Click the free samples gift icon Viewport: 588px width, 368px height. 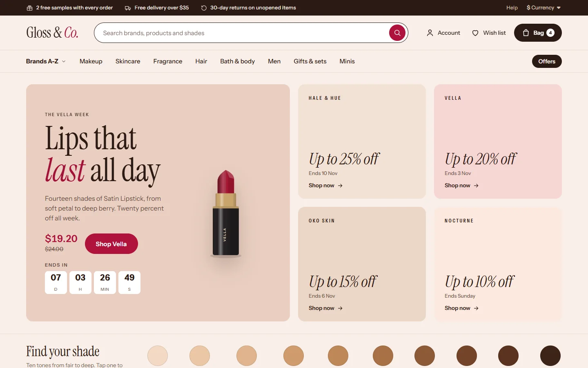coord(29,8)
